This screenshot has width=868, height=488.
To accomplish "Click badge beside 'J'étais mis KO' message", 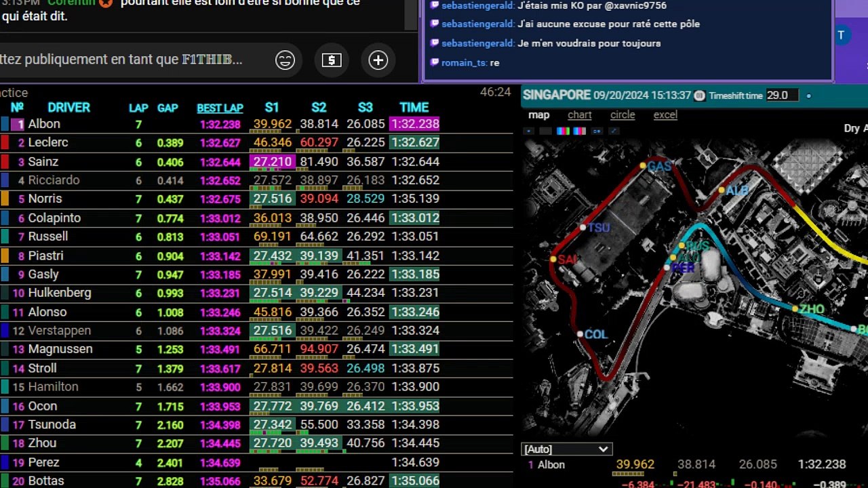I will pos(435,5).
